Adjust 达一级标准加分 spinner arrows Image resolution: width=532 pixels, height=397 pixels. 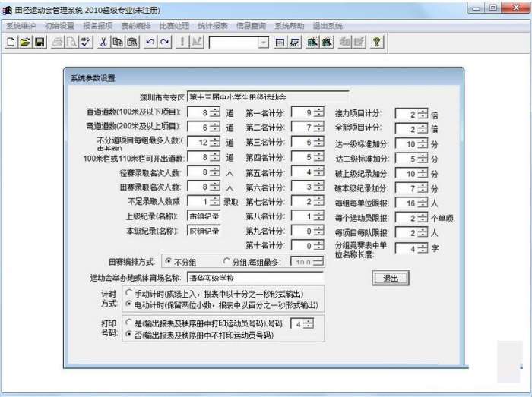[x=423, y=143]
